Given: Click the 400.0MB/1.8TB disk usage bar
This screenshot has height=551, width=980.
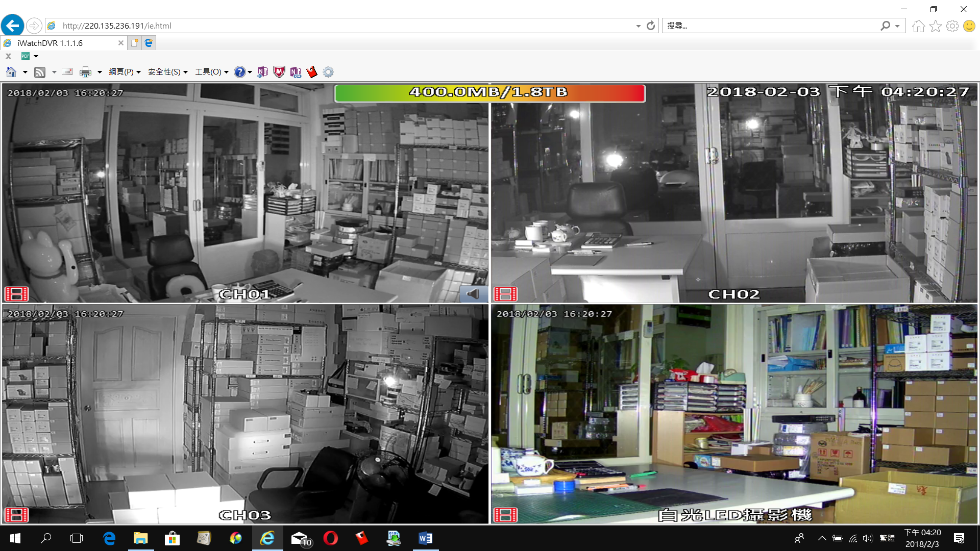Looking at the screenshot, I should (x=489, y=92).
